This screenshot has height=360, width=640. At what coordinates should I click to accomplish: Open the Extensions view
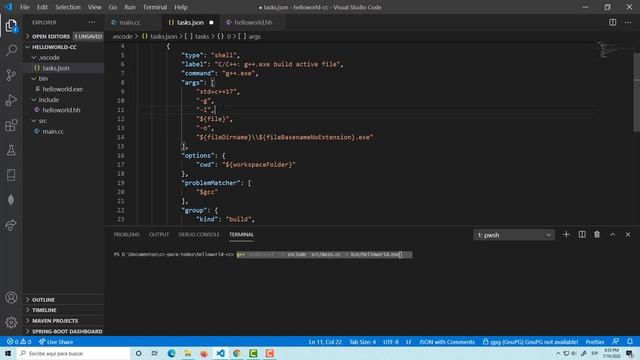click(11, 125)
